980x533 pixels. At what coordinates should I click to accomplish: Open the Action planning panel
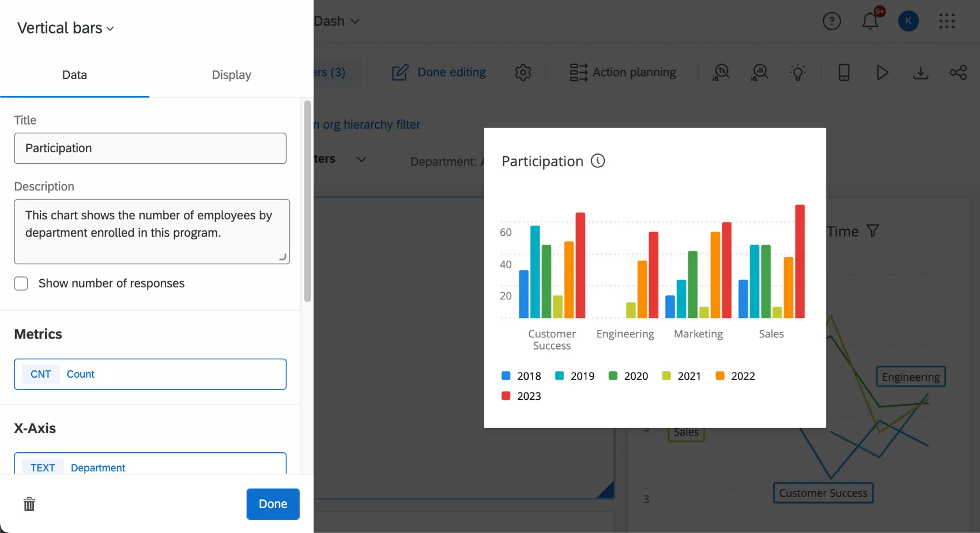(623, 72)
